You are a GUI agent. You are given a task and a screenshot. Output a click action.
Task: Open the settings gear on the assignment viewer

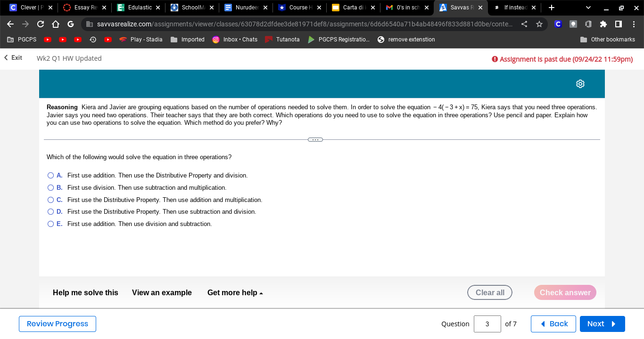[x=580, y=83]
